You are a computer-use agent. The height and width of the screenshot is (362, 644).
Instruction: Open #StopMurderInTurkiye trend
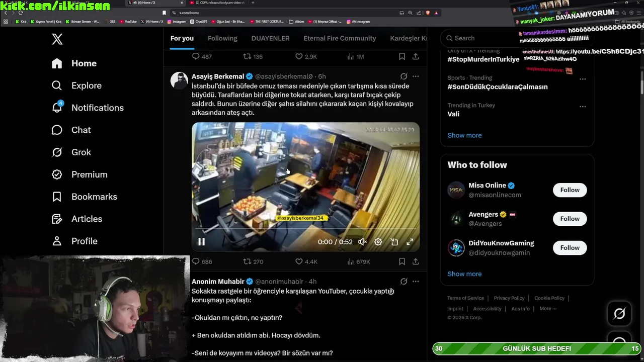484,59
